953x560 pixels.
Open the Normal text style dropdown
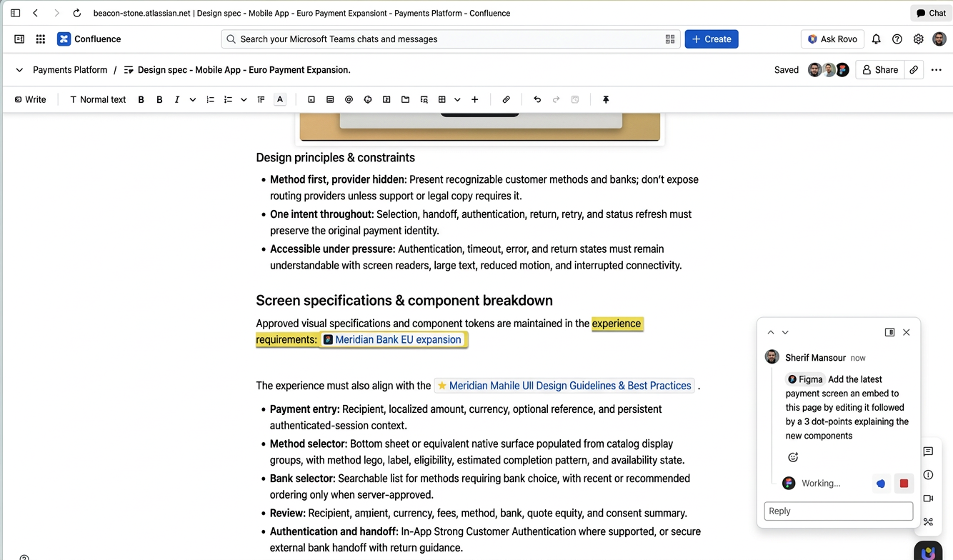(x=98, y=99)
